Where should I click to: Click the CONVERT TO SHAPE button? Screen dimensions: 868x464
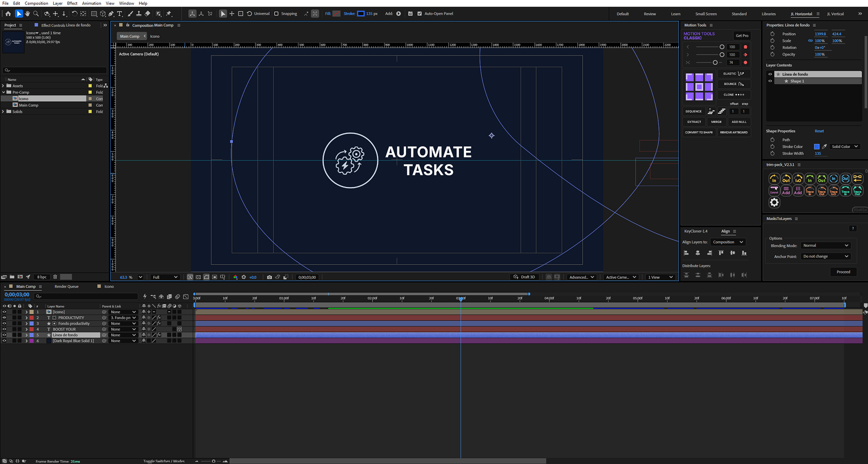click(698, 133)
